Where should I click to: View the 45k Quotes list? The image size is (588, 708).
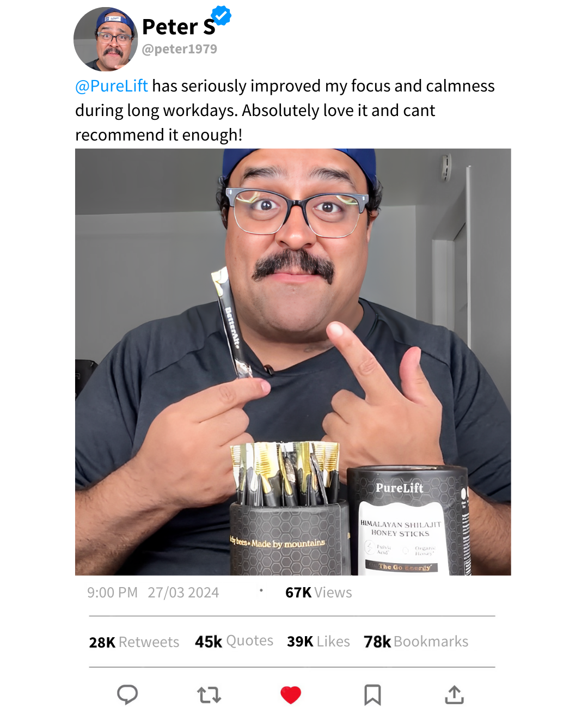[234, 641]
